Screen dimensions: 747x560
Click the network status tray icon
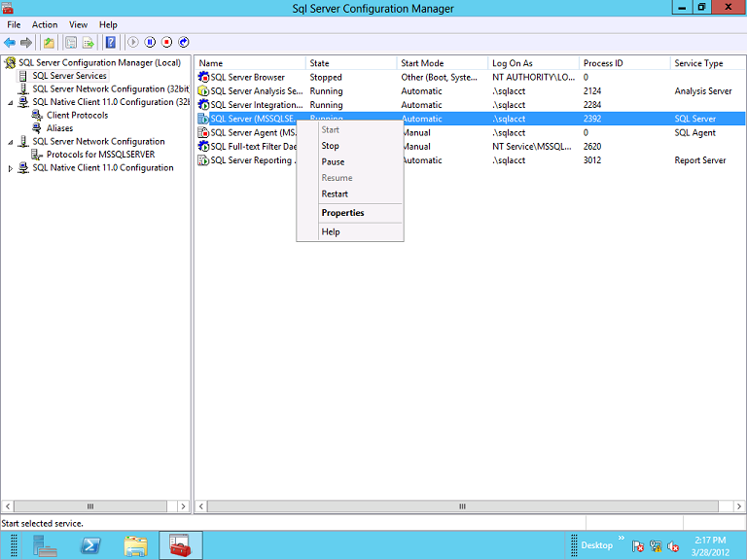[656, 546]
